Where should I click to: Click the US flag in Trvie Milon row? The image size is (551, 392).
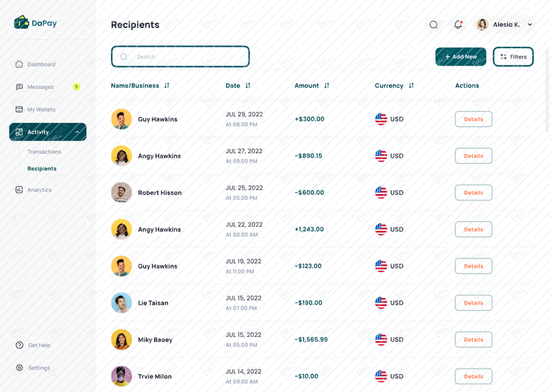tap(381, 376)
